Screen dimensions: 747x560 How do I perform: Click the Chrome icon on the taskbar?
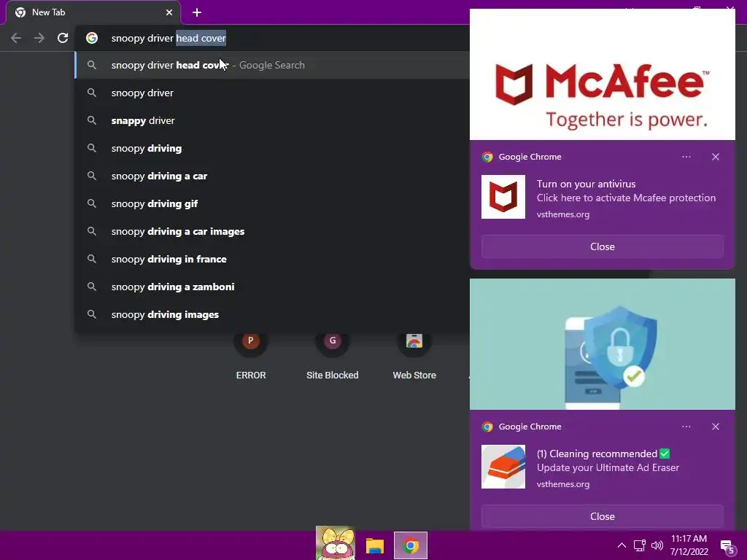click(410, 545)
